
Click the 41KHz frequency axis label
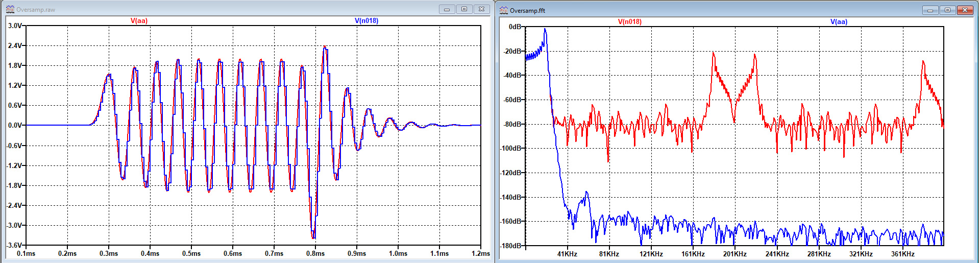coord(567,254)
